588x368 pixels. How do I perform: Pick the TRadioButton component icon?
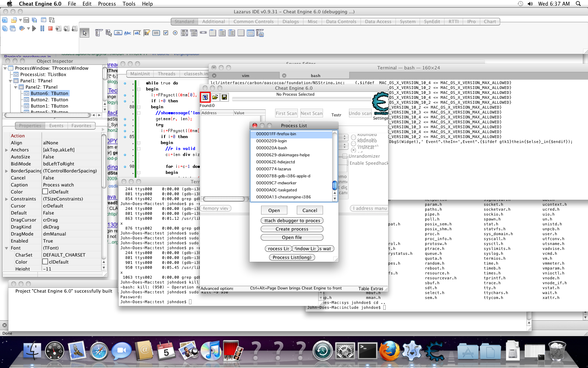pos(175,33)
